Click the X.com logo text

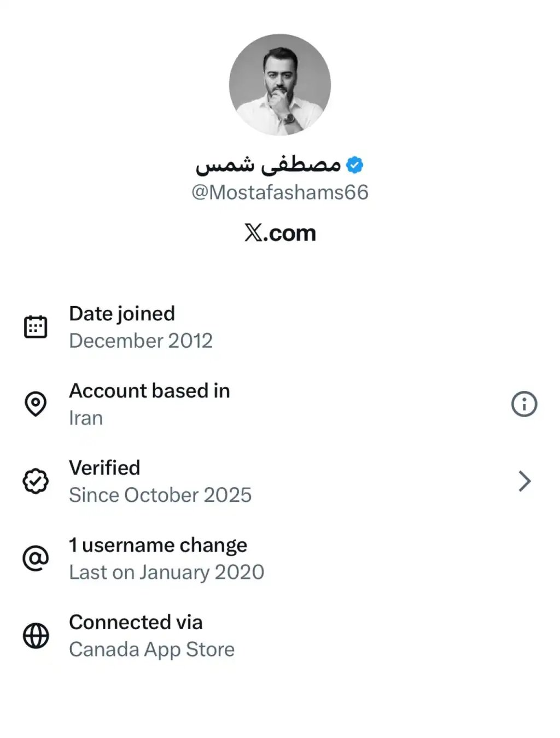point(280,233)
